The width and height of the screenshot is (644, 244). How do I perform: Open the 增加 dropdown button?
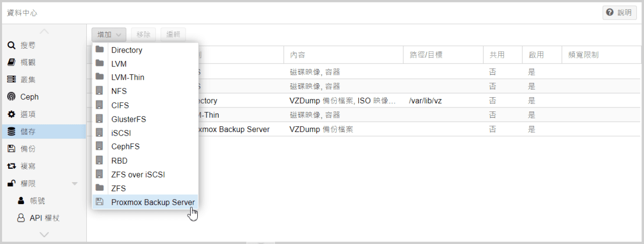[x=109, y=35]
